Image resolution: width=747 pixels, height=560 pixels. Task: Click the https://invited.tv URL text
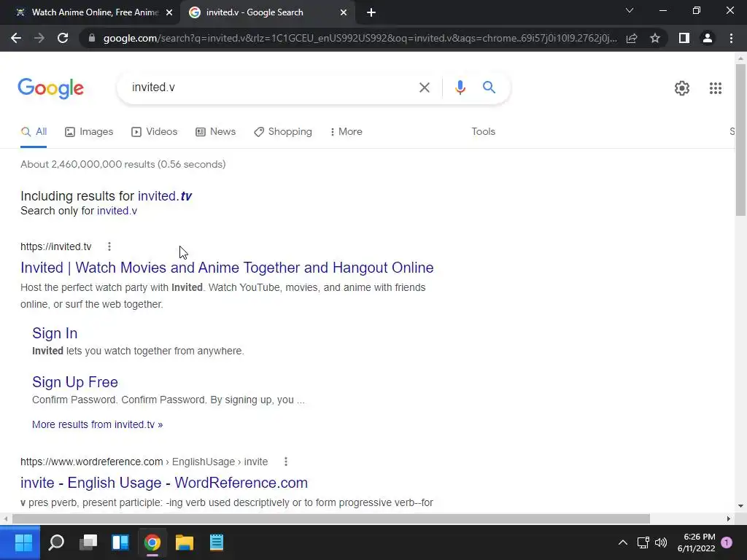point(55,246)
